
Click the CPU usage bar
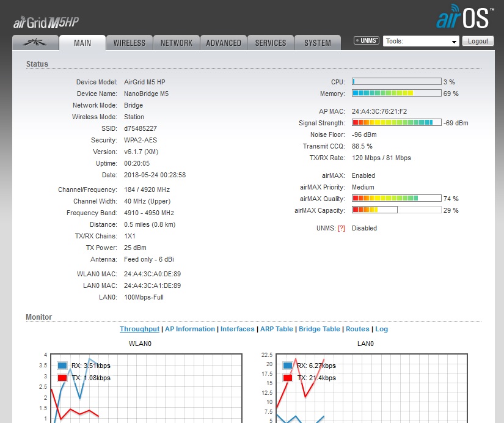tap(396, 81)
